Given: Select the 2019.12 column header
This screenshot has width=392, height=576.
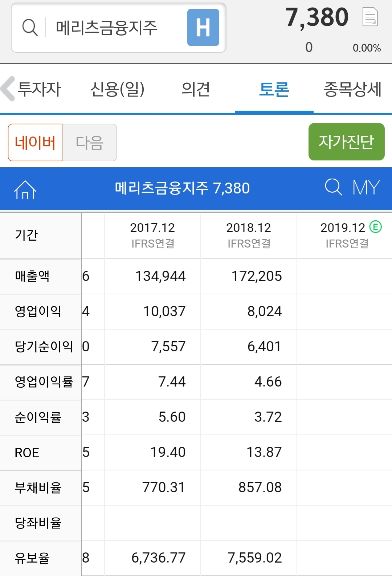Looking at the screenshot, I should [x=344, y=235].
